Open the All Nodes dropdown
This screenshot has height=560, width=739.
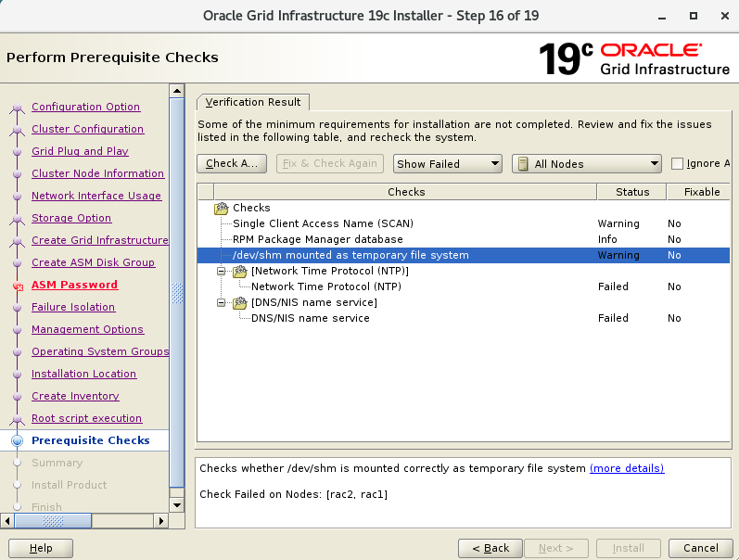tap(586, 164)
